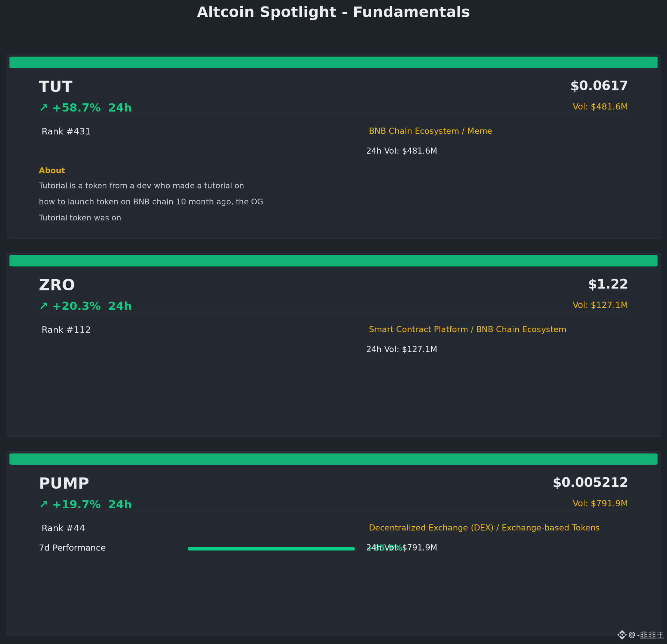Viewport: 667px width, 644px height.
Task: Click the ZRO upward trend arrow icon
Action: click(x=44, y=306)
